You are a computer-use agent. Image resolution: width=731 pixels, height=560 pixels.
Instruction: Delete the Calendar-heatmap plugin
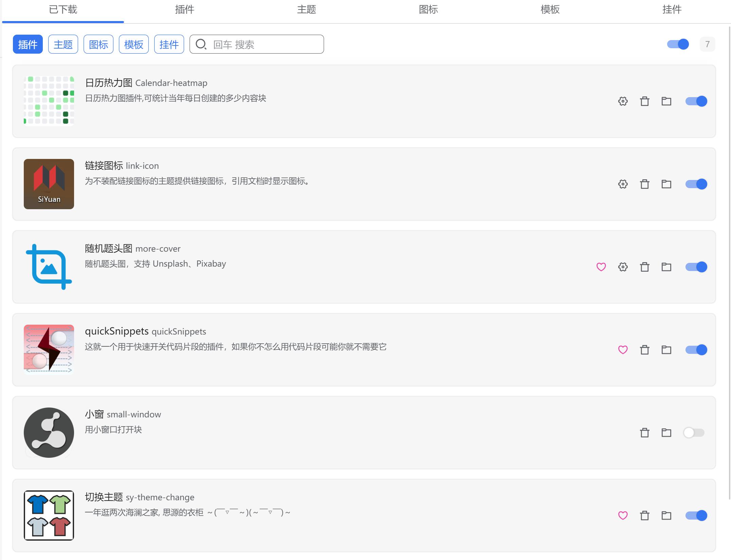[x=644, y=101]
